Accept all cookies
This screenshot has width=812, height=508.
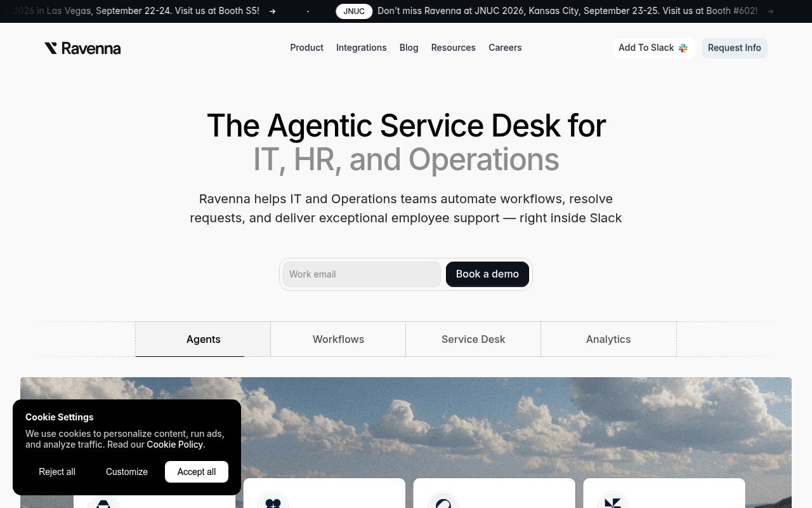click(197, 472)
